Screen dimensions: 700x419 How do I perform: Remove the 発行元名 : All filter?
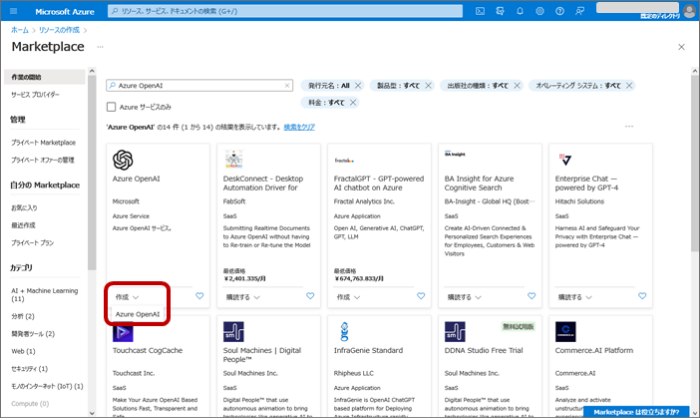click(358, 85)
